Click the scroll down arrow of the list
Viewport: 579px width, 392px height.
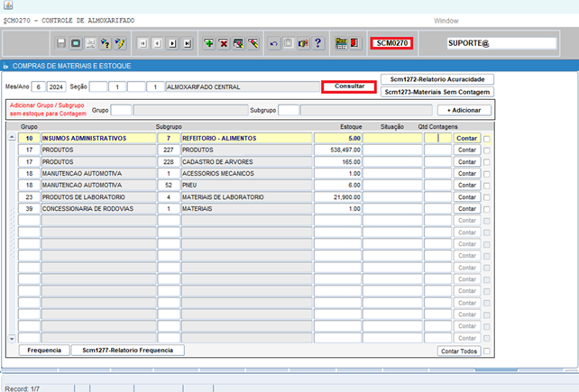[x=12, y=339]
